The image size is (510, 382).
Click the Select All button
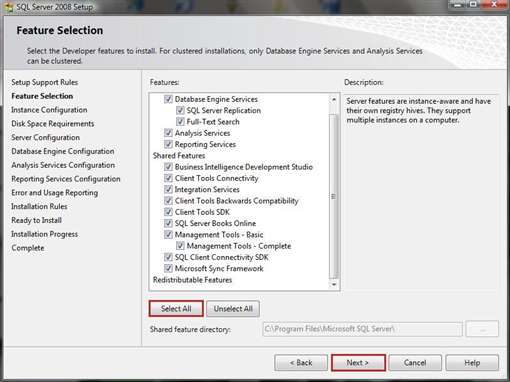pos(176,309)
